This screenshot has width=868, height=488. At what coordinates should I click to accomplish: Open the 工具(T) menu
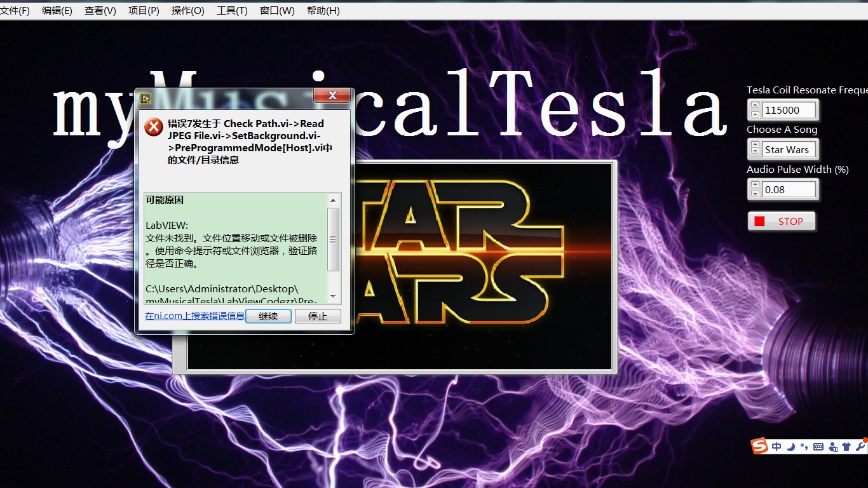(232, 11)
